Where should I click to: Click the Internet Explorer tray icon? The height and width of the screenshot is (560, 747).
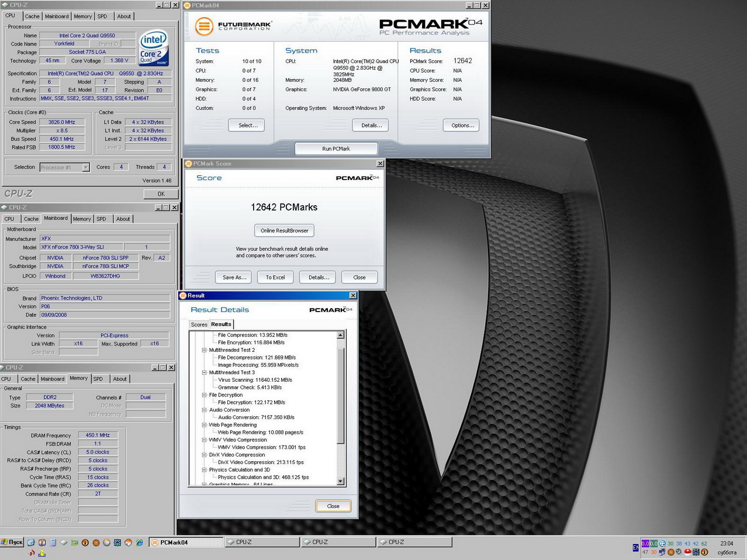[x=662, y=544]
